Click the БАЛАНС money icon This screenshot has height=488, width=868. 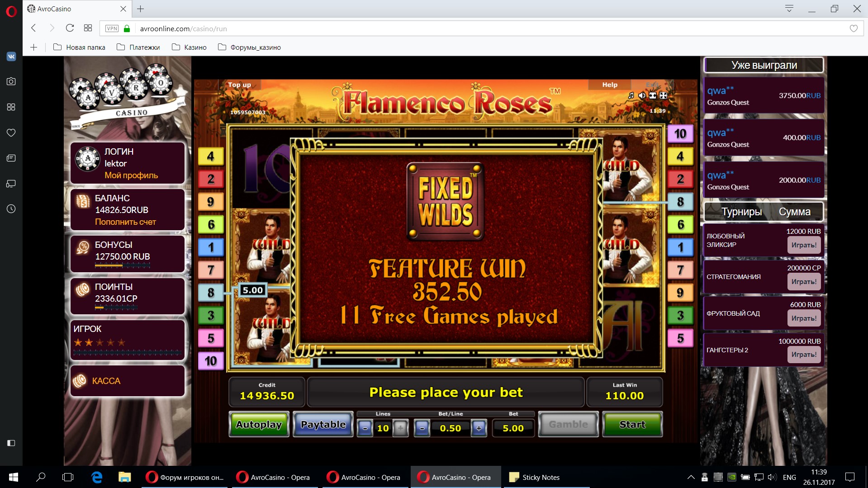[x=83, y=201]
